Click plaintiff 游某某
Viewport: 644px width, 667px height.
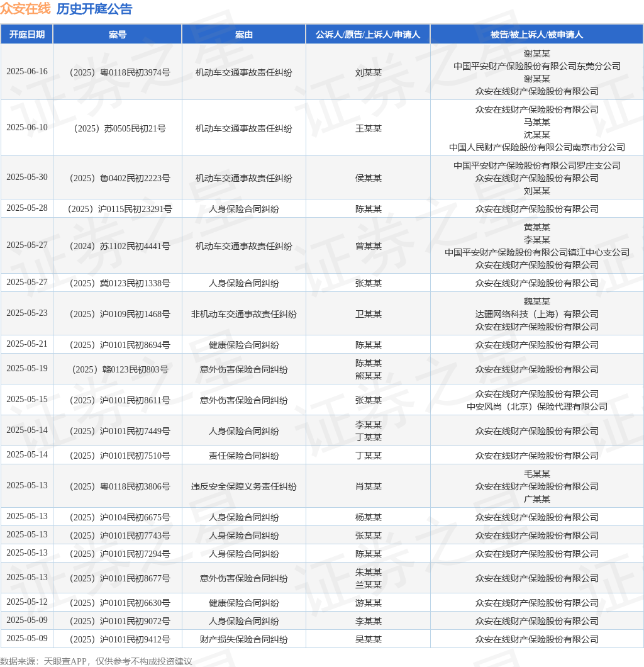click(368, 603)
